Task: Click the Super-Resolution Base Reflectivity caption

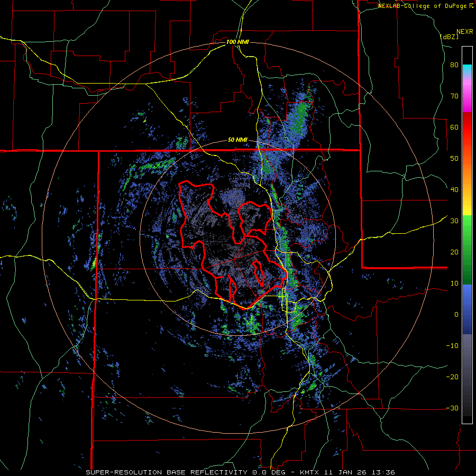Action: (x=167, y=472)
